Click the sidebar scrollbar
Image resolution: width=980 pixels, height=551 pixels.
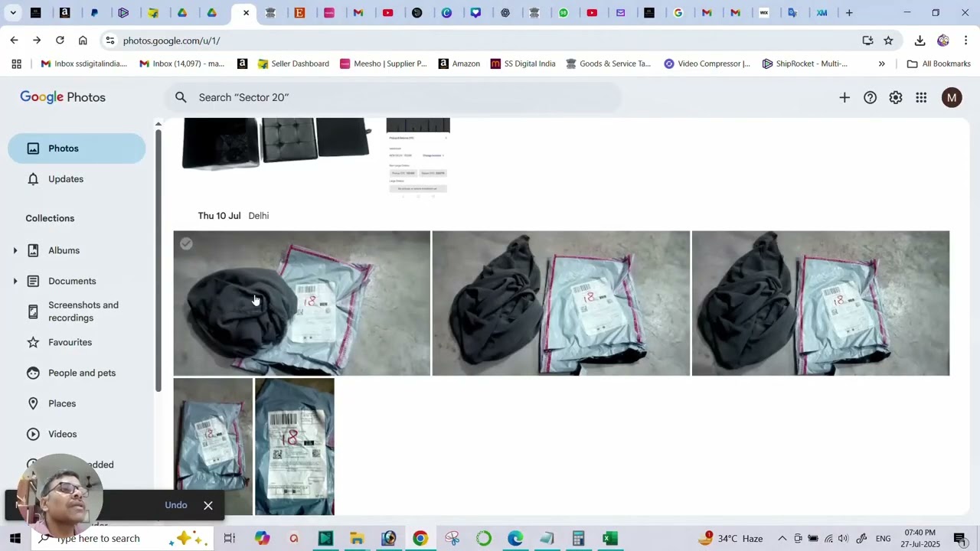pos(158,260)
